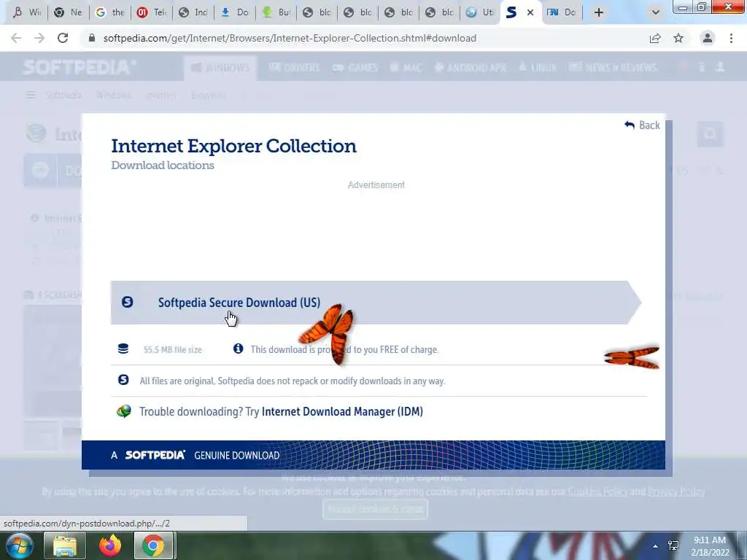Screen dimensions: 747x560
Task: Bookmark this page with the star icon
Action: pyautogui.click(x=678, y=38)
